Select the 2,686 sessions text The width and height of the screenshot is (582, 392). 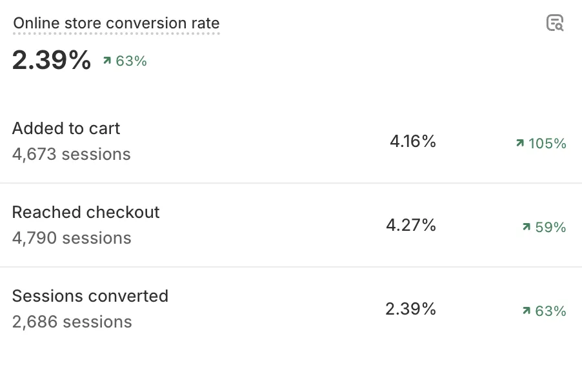coord(72,322)
